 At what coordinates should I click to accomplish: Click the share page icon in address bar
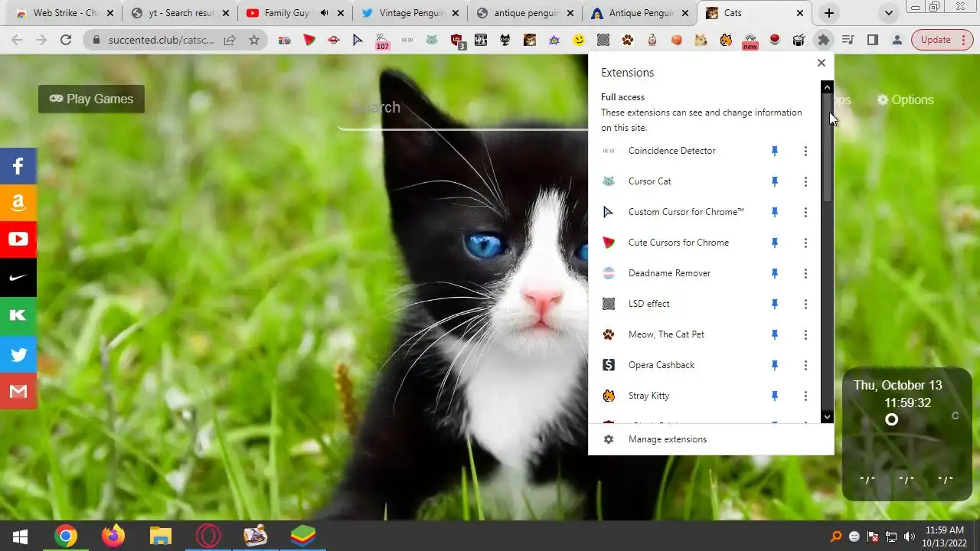click(x=230, y=40)
